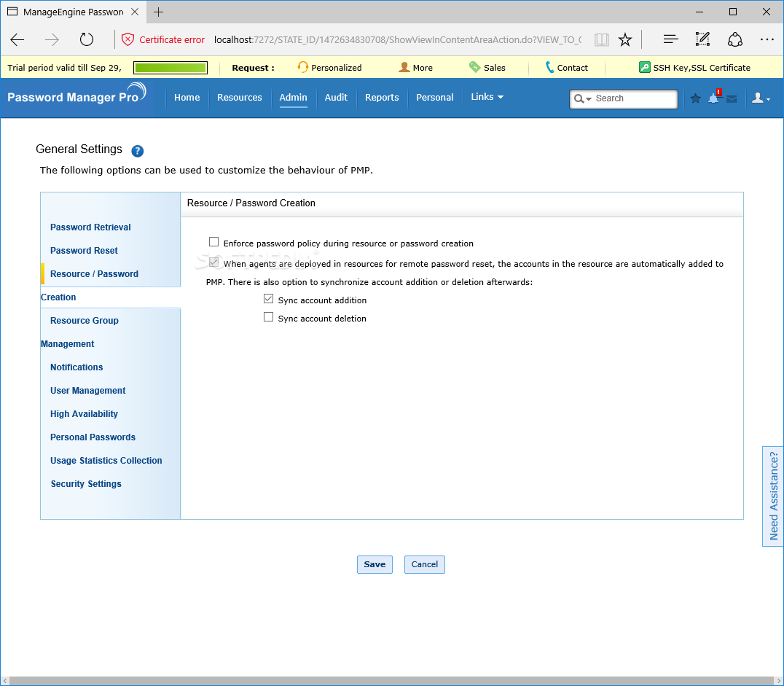Open Personal Passwords settings
The image size is (784, 686).
(x=93, y=437)
